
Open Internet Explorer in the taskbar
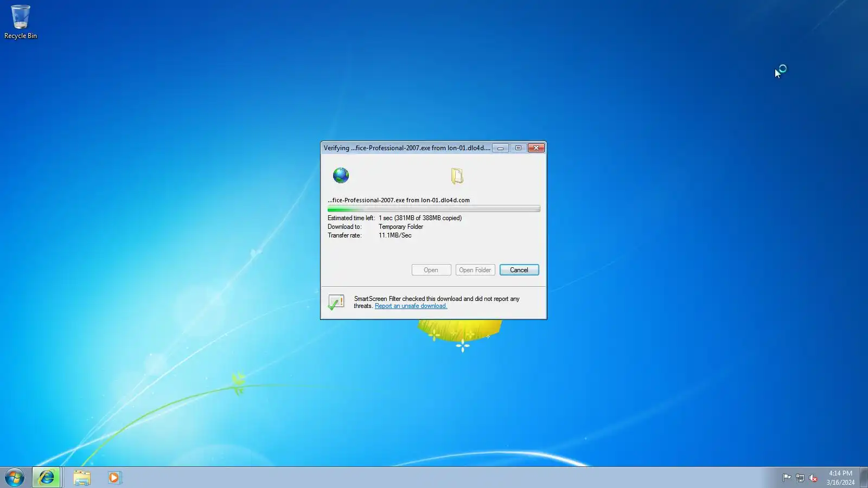[47, 478]
